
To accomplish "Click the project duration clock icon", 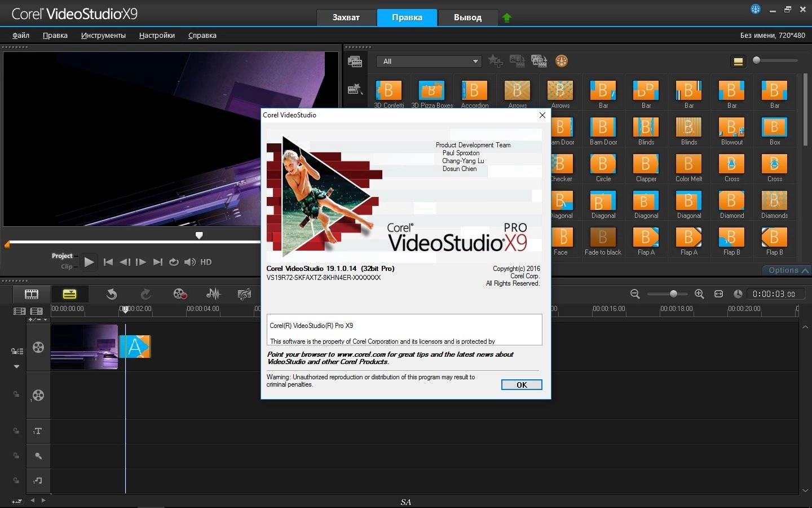I will coord(738,294).
